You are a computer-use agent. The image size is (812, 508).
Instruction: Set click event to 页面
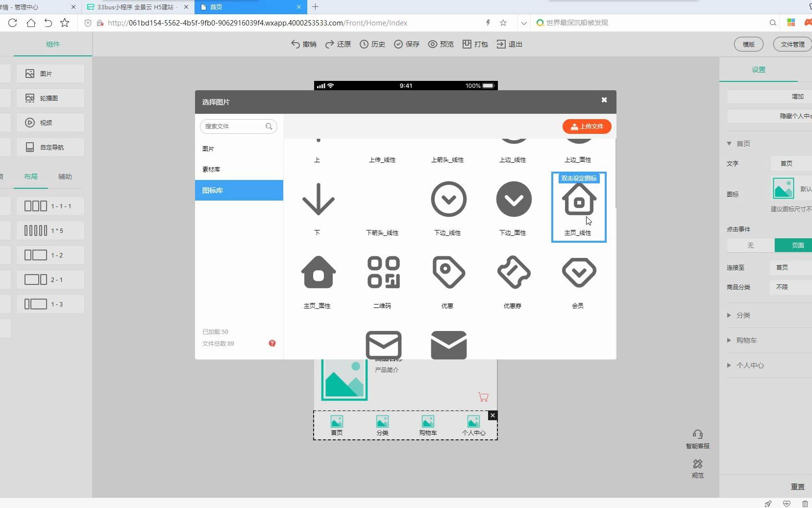pos(794,245)
